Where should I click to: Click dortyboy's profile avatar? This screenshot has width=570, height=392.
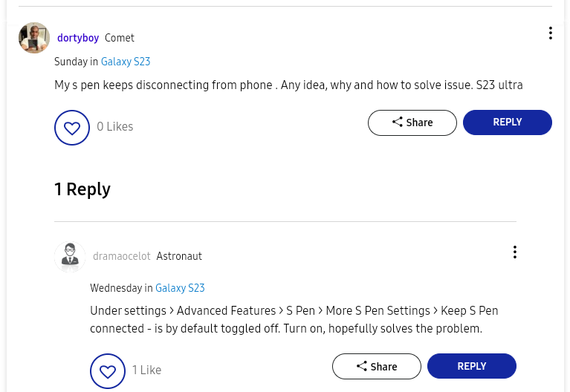click(34, 38)
